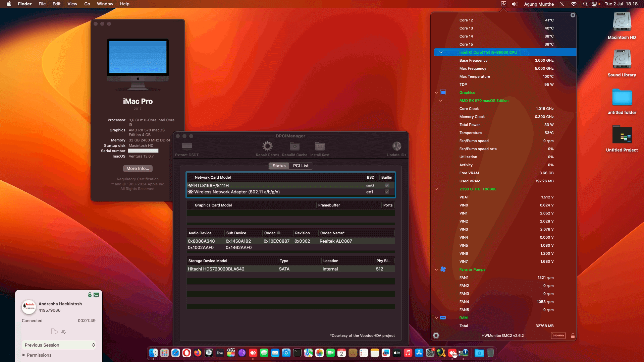Click the Andresha Hackintosh profile picture

tap(29, 307)
